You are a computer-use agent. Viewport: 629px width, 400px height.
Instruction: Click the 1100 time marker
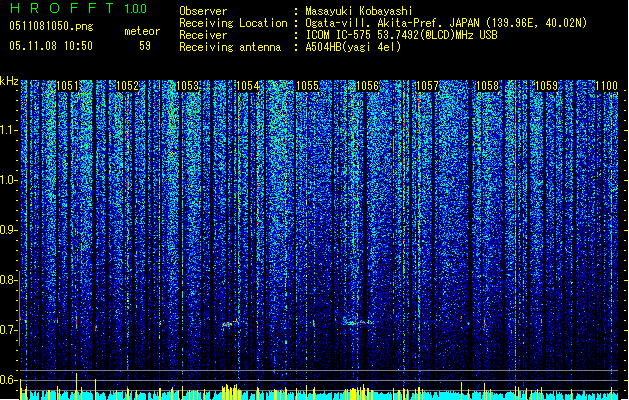606,86
